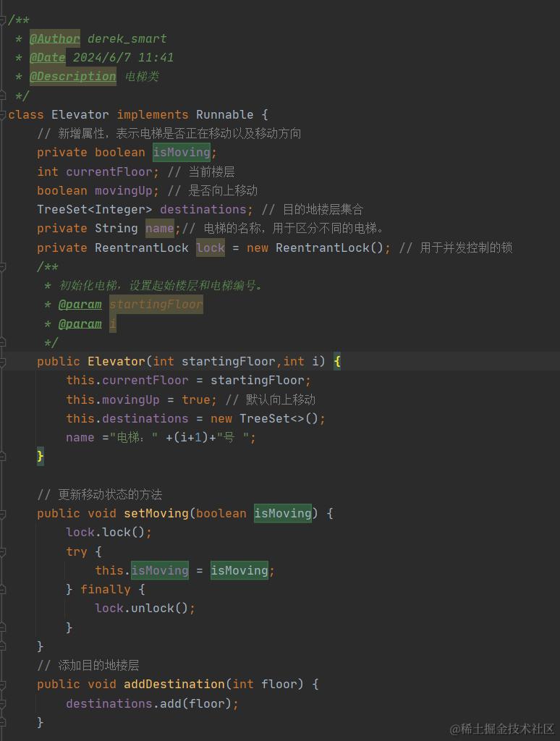Collapse the setMoving method fold marker
The width and height of the screenshot is (560, 741).
pos(2,514)
